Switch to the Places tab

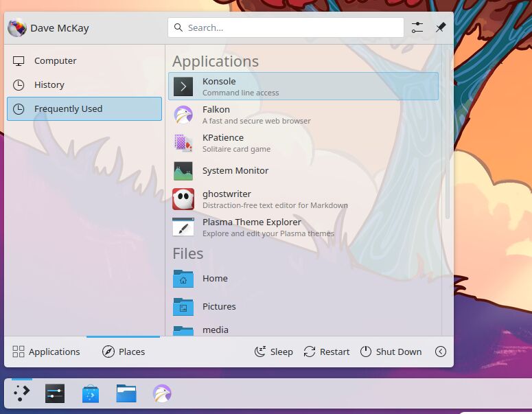pyautogui.click(x=123, y=352)
